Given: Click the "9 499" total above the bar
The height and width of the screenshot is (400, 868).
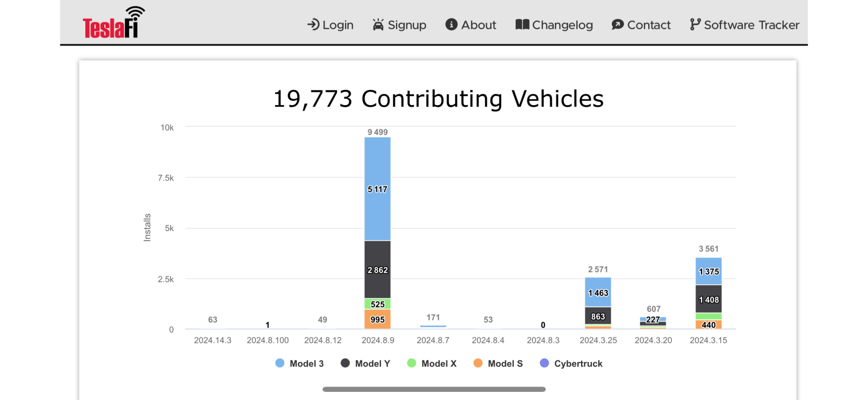Looking at the screenshot, I should point(378,132).
